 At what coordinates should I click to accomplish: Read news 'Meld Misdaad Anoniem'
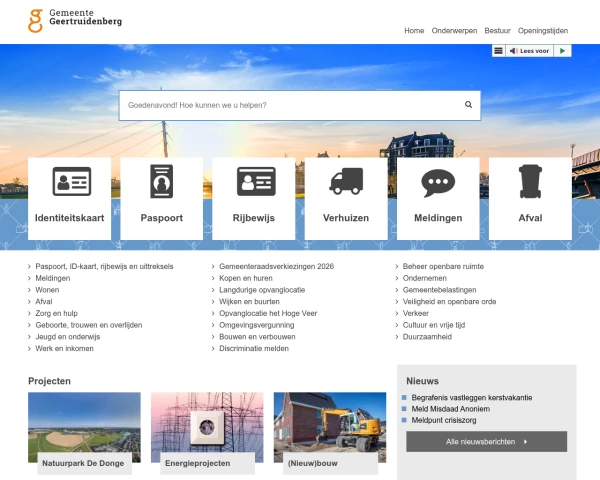point(450,409)
